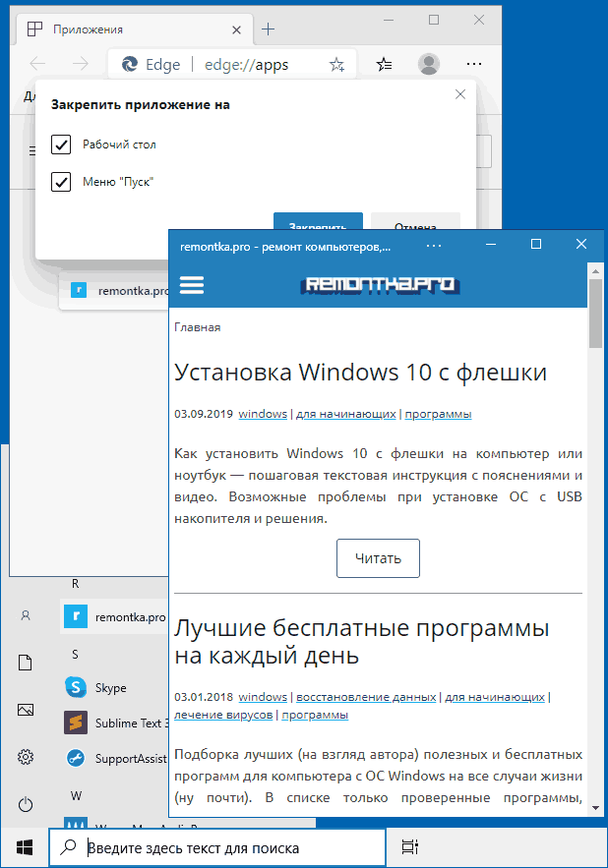Open Documents from the Start menu sidebar
The height and width of the screenshot is (868, 608).
click(26, 663)
